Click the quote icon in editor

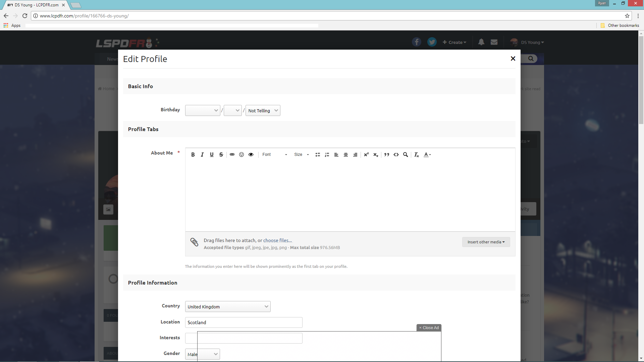pyautogui.click(x=387, y=155)
